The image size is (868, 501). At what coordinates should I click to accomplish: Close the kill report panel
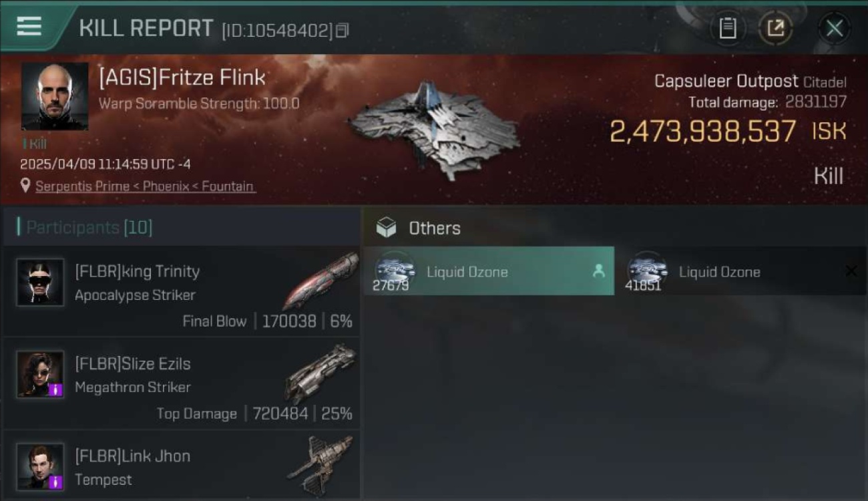pyautogui.click(x=835, y=28)
